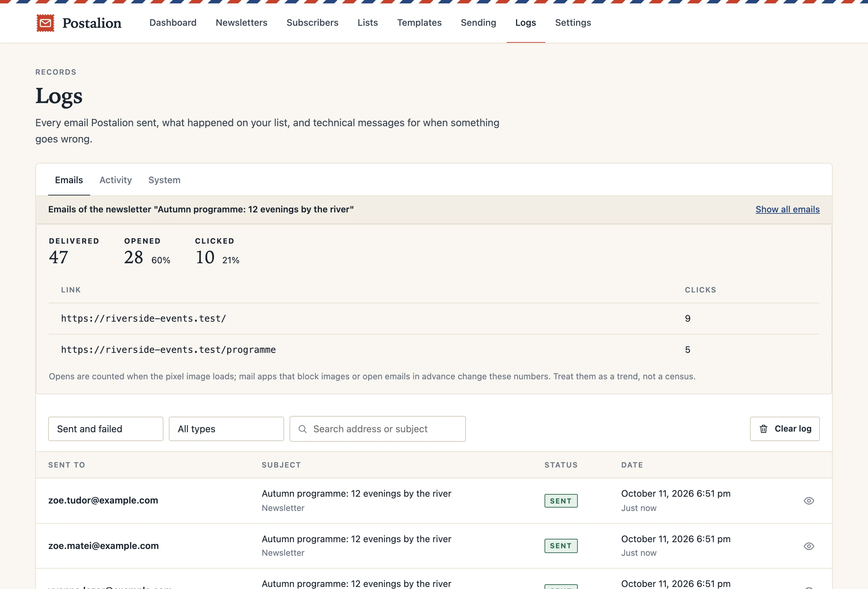Click the magnifier icon in search field

click(x=302, y=429)
